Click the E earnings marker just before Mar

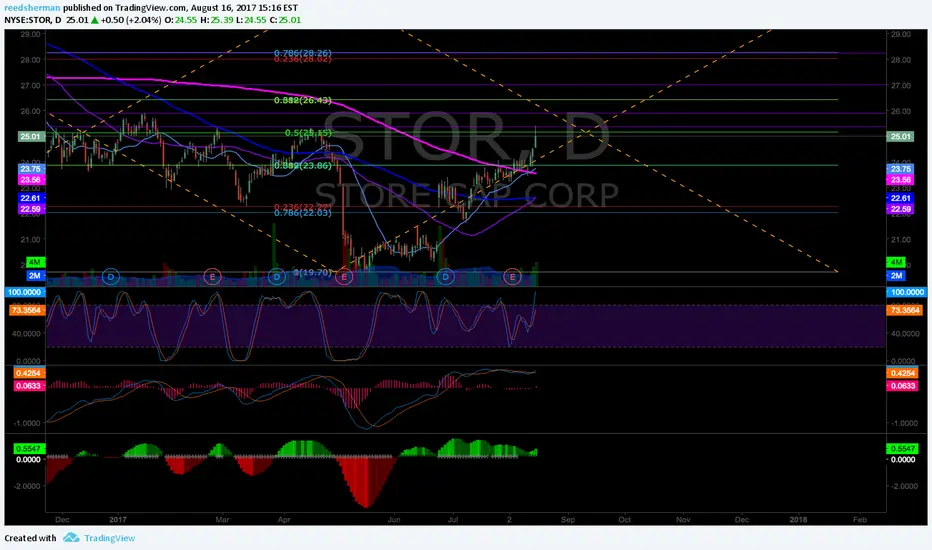pos(212,276)
